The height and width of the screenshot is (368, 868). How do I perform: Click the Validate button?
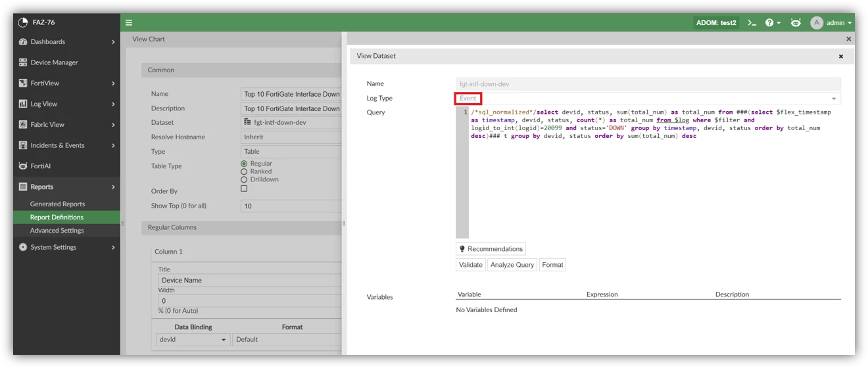pyautogui.click(x=471, y=265)
